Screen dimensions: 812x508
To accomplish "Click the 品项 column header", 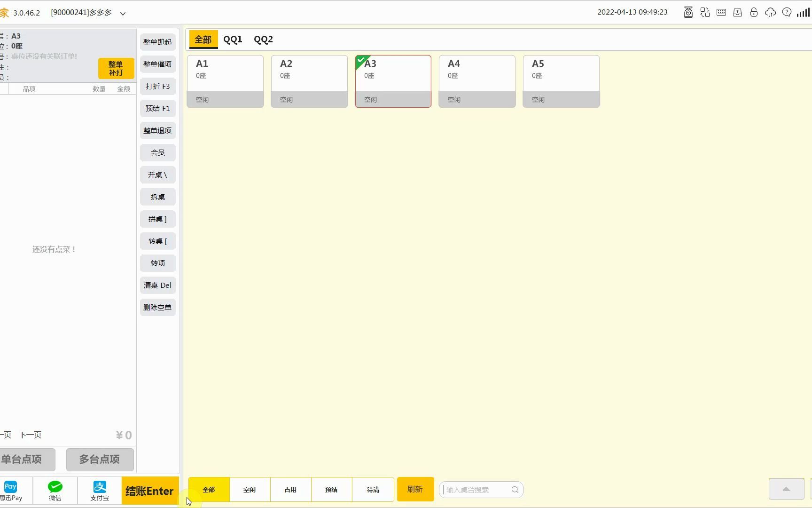I will (x=29, y=89).
